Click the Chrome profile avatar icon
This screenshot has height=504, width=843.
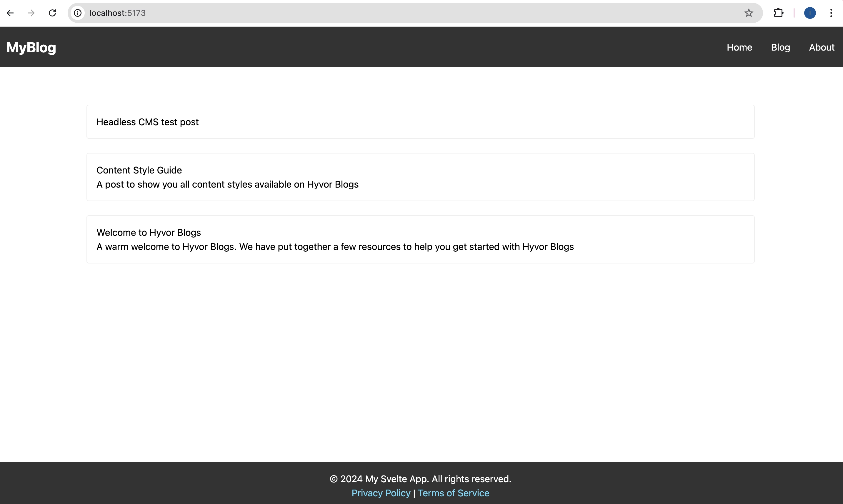click(810, 13)
